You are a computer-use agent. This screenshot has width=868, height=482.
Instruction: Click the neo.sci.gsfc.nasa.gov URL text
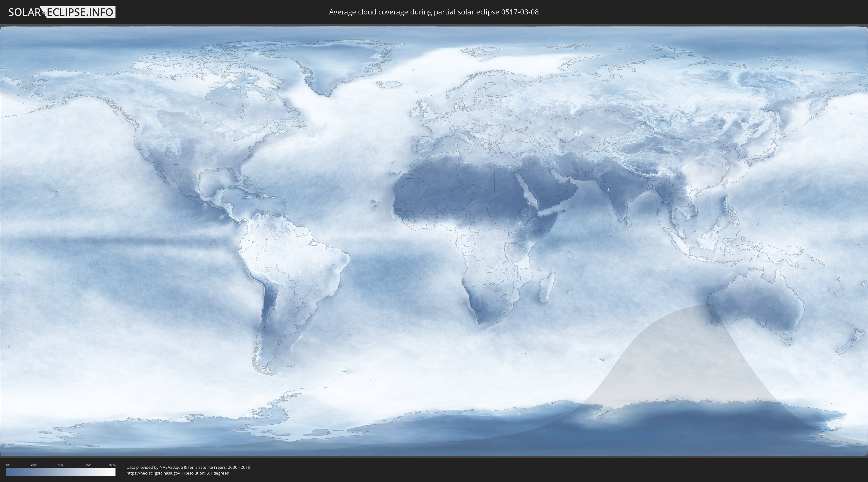(153, 473)
